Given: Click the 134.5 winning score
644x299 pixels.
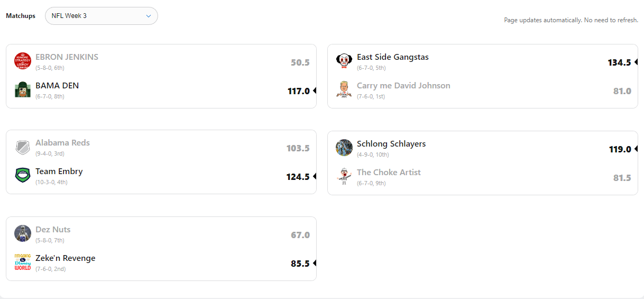Looking at the screenshot, I should 619,62.
